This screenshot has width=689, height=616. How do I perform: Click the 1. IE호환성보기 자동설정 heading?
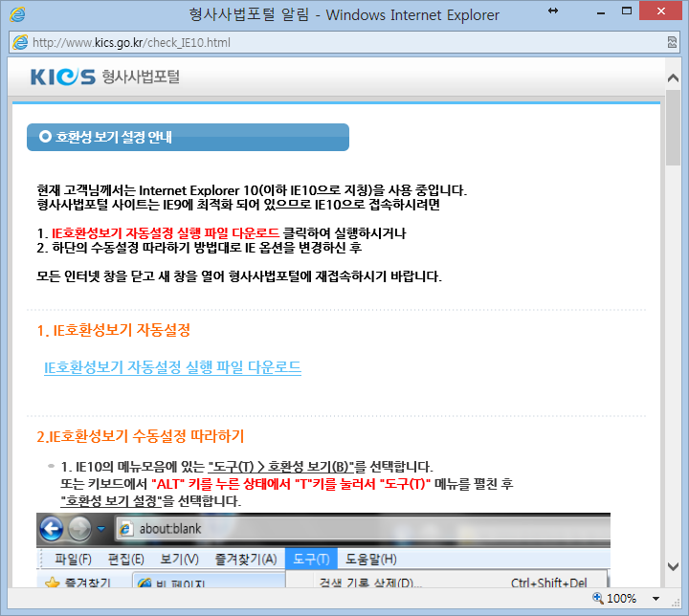(113, 330)
